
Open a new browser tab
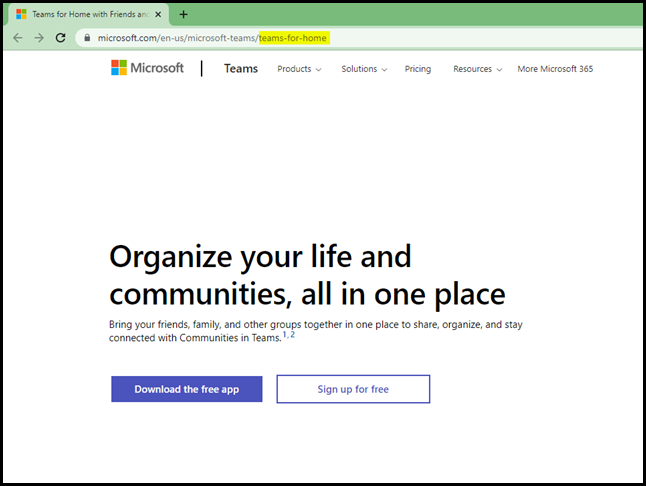(183, 14)
